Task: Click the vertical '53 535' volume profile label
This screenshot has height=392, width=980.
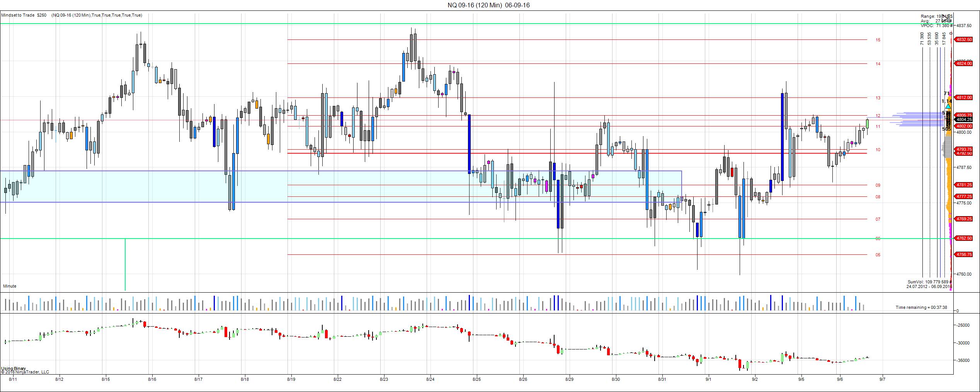Action: click(929, 39)
